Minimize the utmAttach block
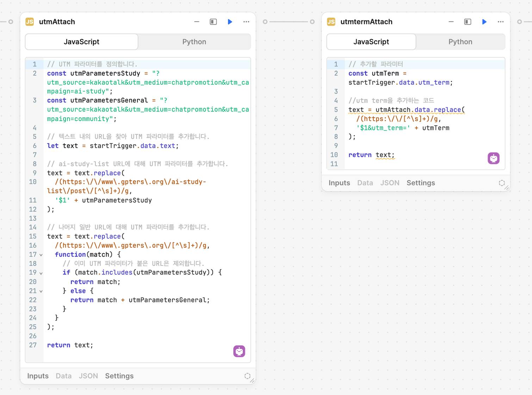This screenshot has height=395, width=532. click(x=197, y=22)
